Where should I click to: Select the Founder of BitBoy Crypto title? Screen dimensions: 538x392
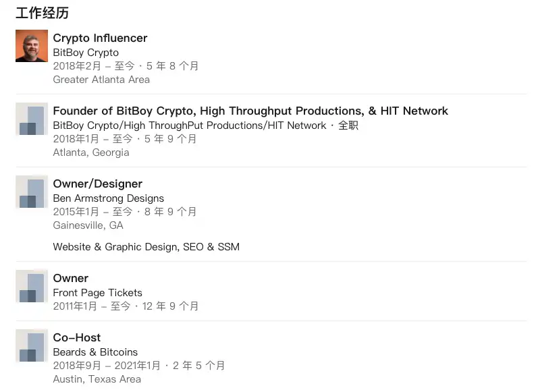[x=250, y=111]
